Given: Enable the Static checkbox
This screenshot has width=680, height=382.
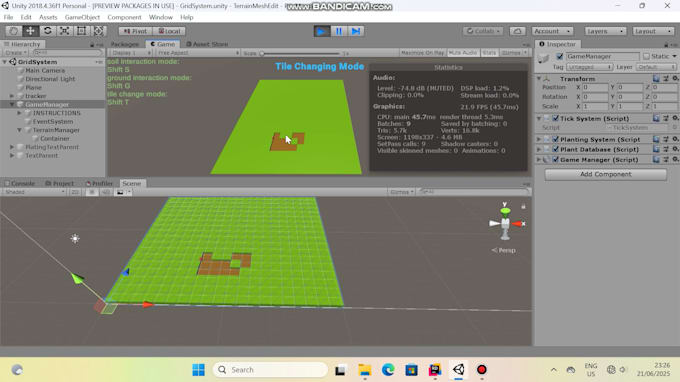Looking at the screenshot, I should point(646,56).
